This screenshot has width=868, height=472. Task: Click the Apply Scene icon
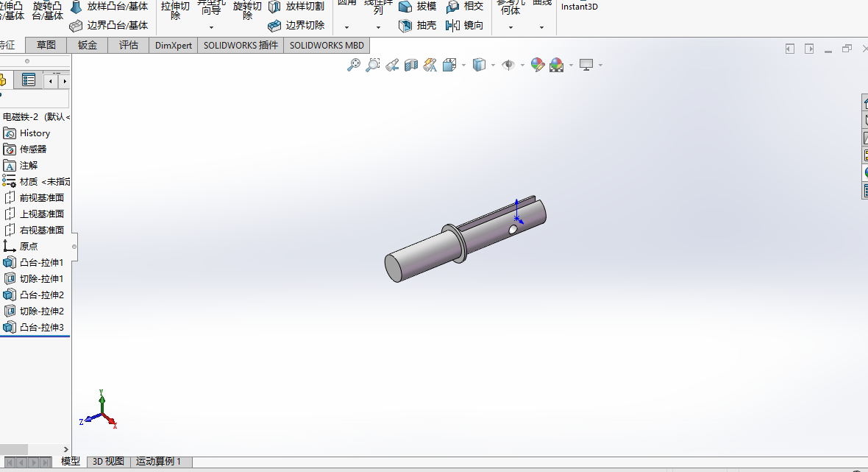click(556, 65)
